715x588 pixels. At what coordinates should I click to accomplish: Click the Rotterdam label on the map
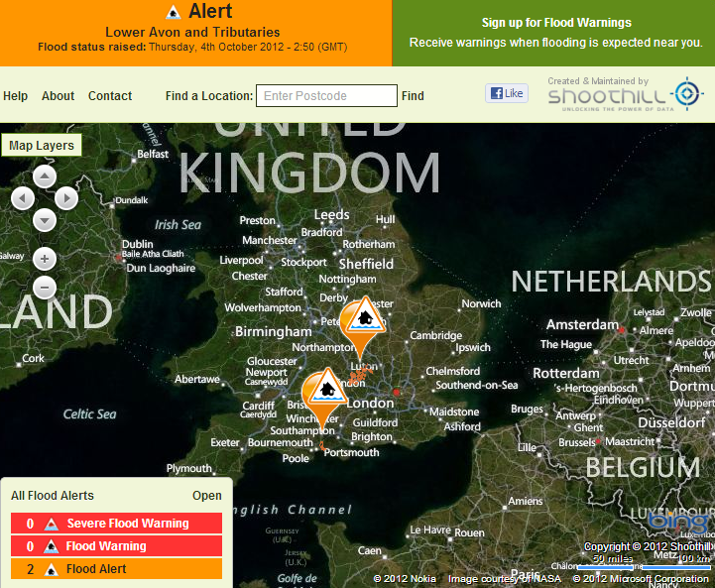[x=566, y=373]
